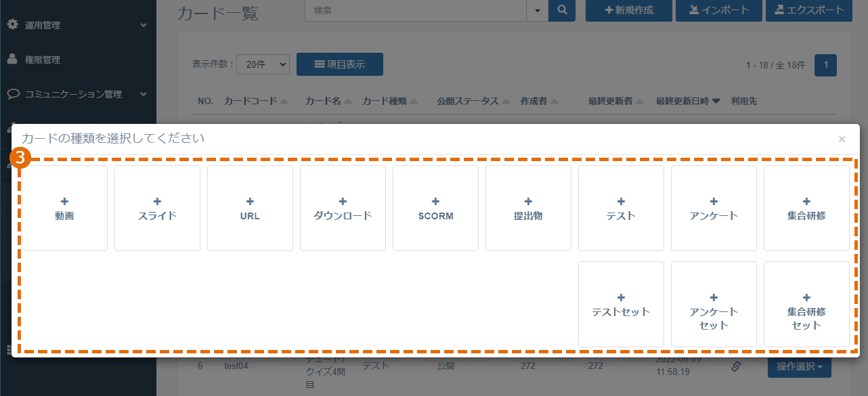868x396 pixels.
Task: Sort by カードコード column
Action: coord(256,101)
